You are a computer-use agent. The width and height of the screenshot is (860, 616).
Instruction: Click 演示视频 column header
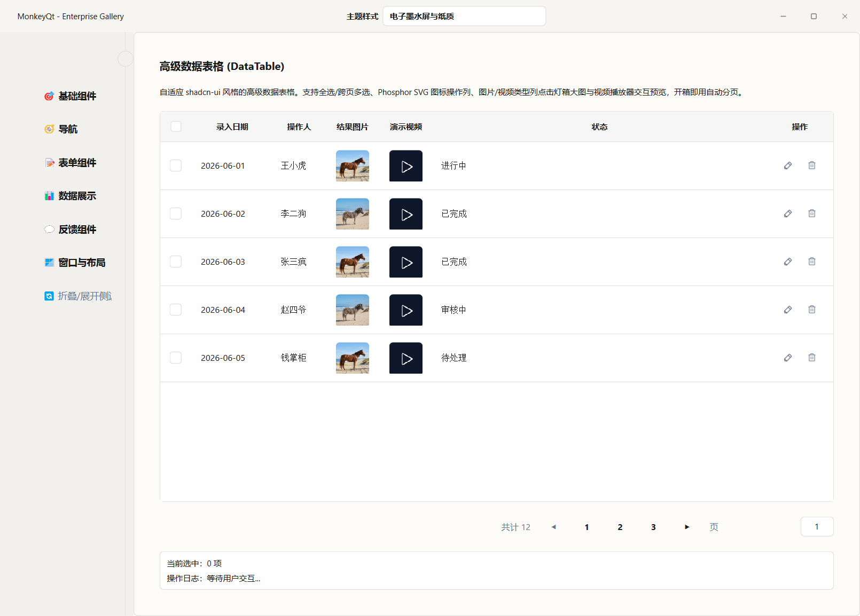pos(406,127)
